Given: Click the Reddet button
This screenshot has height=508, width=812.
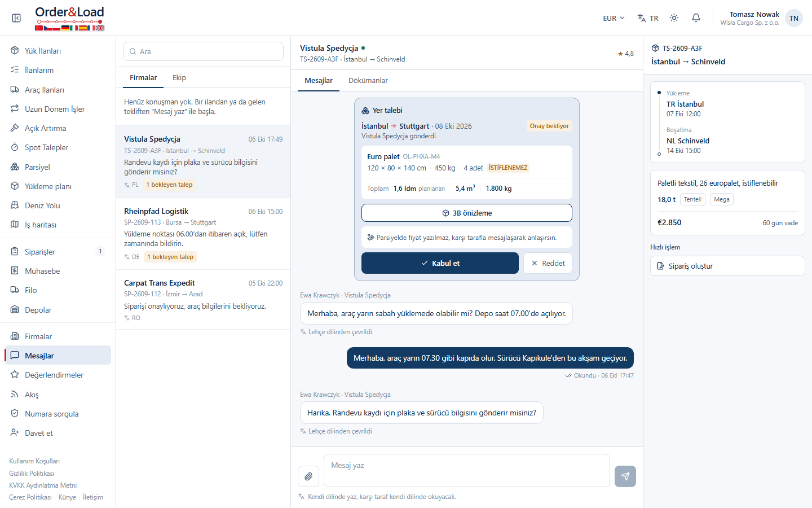Looking at the screenshot, I should point(548,263).
